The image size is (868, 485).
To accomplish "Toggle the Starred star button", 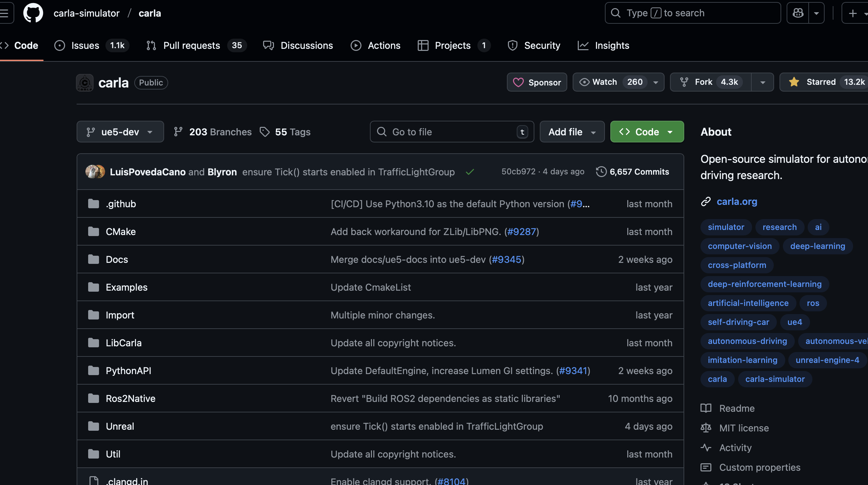I will click(821, 82).
